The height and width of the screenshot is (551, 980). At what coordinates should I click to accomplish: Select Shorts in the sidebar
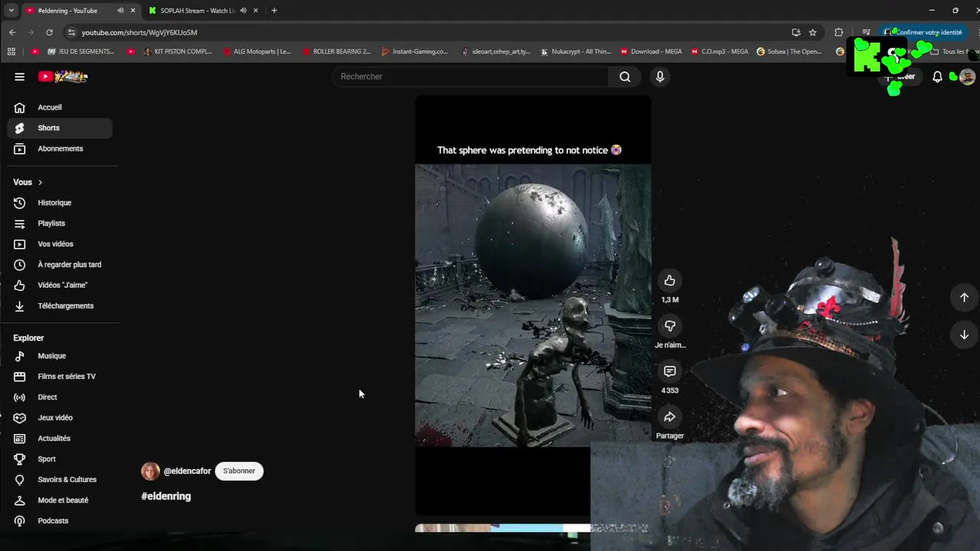[x=60, y=128]
